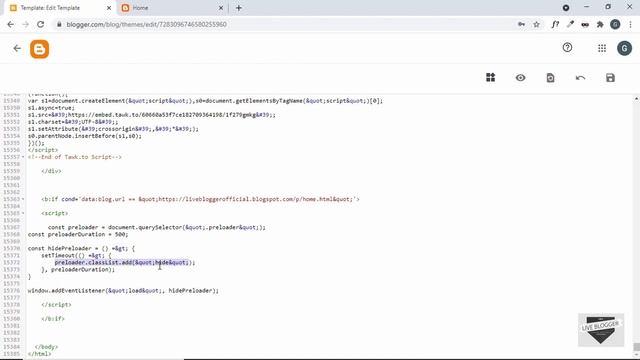Click the recording indicator in title bar

566,8
